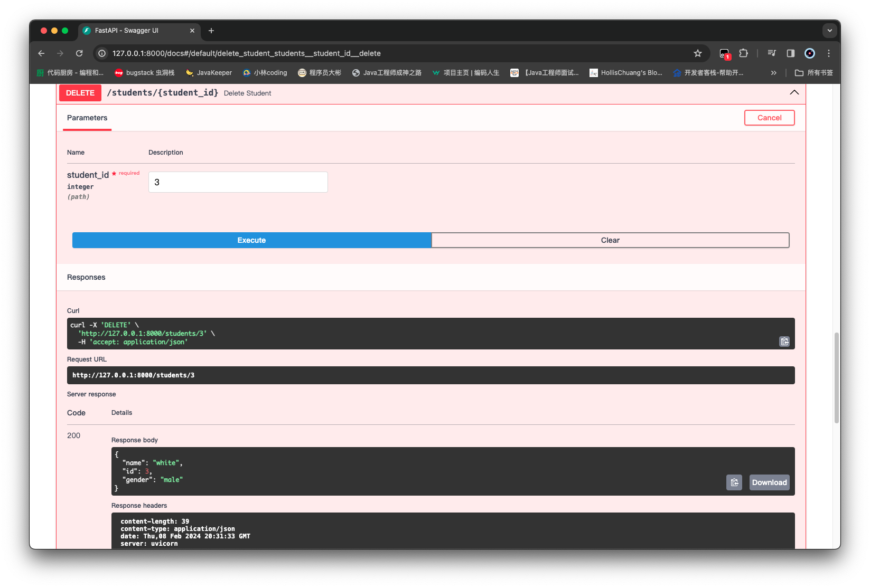Collapse the Delete Student operation
Viewport: 870px width, 588px height.
(794, 92)
